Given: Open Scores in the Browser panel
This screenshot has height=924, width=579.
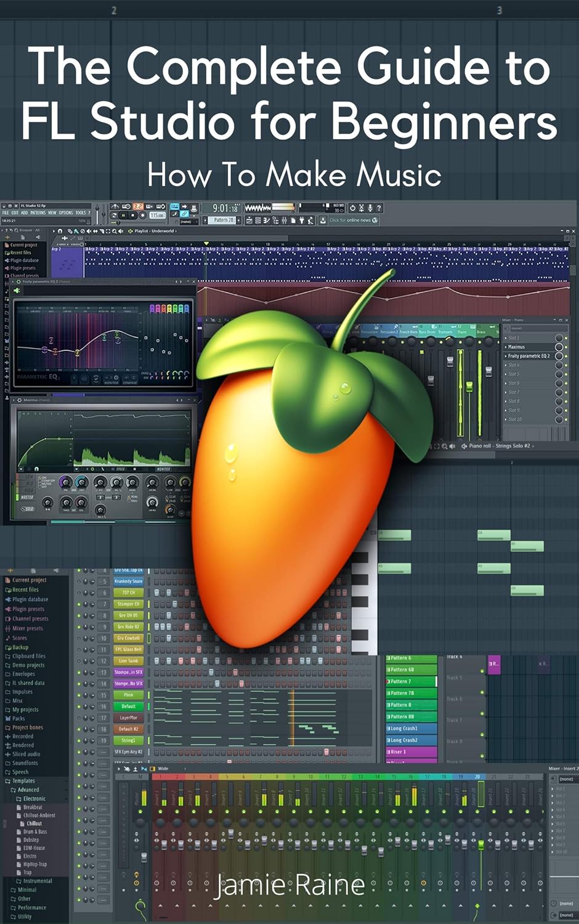Looking at the screenshot, I should 18,638.
